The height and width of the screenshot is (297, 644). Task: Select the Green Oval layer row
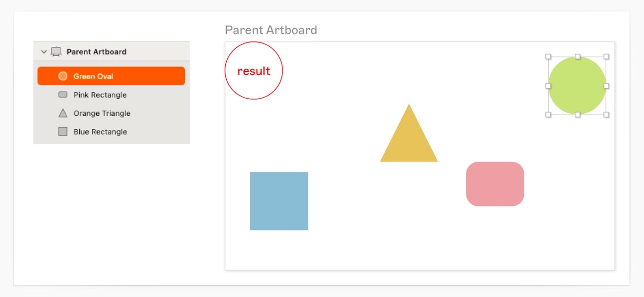pyautogui.click(x=111, y=76)
